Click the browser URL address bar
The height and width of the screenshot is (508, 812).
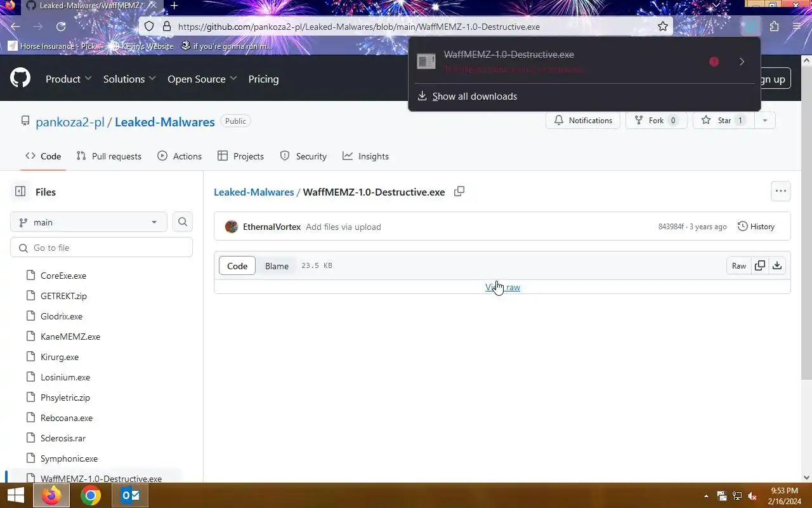click(x=406, y=27)
